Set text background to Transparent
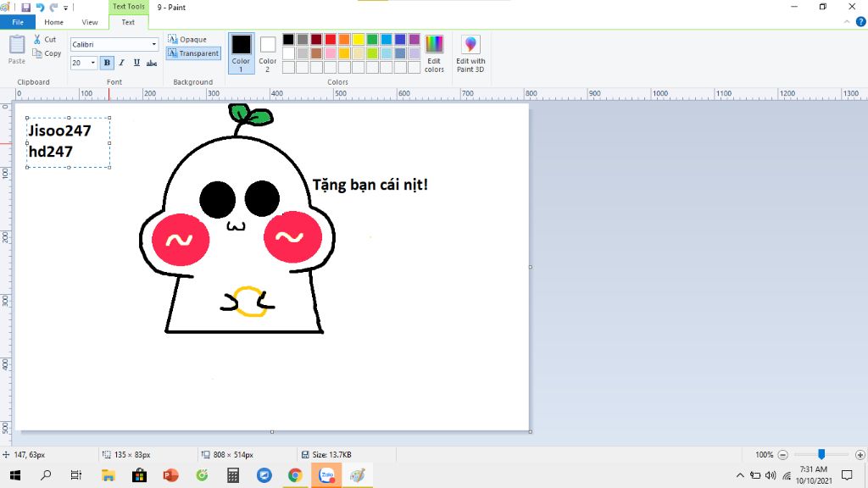This screenshot has height=488, width=868. click(193, 53)
